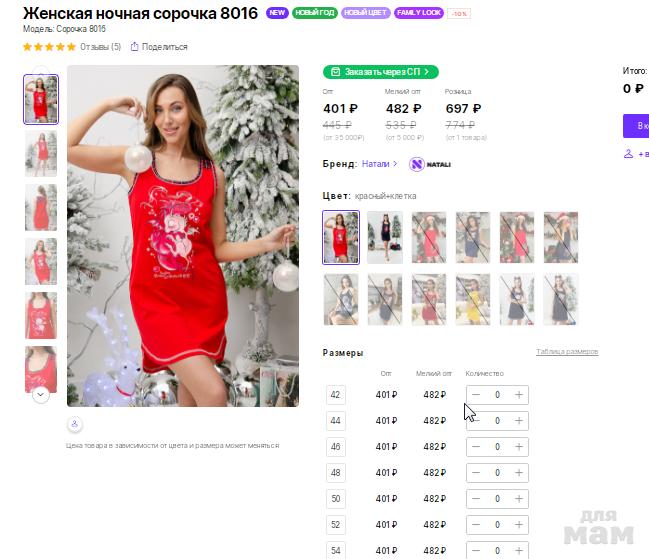Decrease quantity for size 46 with minus
This screenshot has height=559, width=649.
(x=476, y=447)
